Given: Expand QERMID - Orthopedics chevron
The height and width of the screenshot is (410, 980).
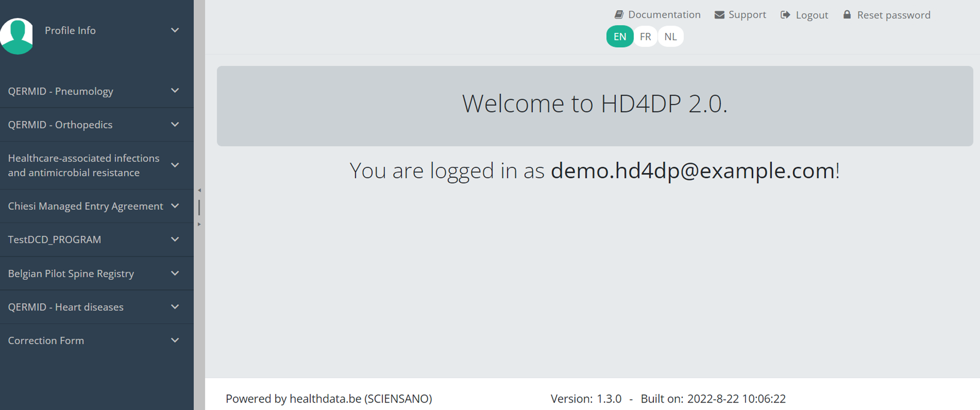Looking at the screenshot, I should tap(175, 124).
